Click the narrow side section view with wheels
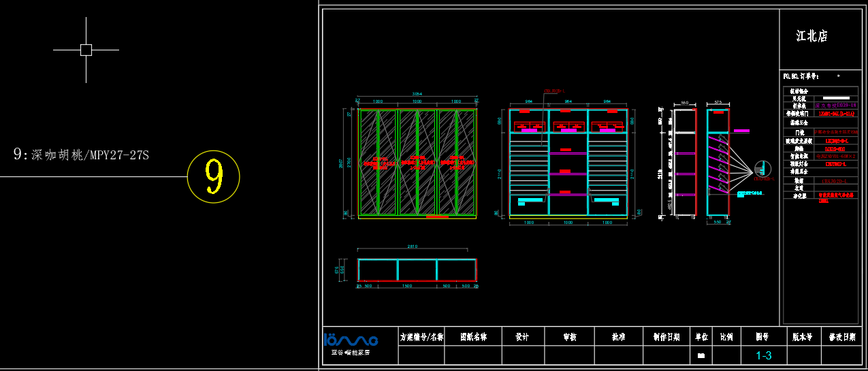Viewport: 868px width, 371px height. point(684,162)
